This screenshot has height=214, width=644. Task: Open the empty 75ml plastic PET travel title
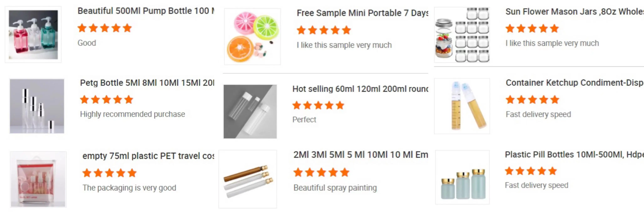148,156
